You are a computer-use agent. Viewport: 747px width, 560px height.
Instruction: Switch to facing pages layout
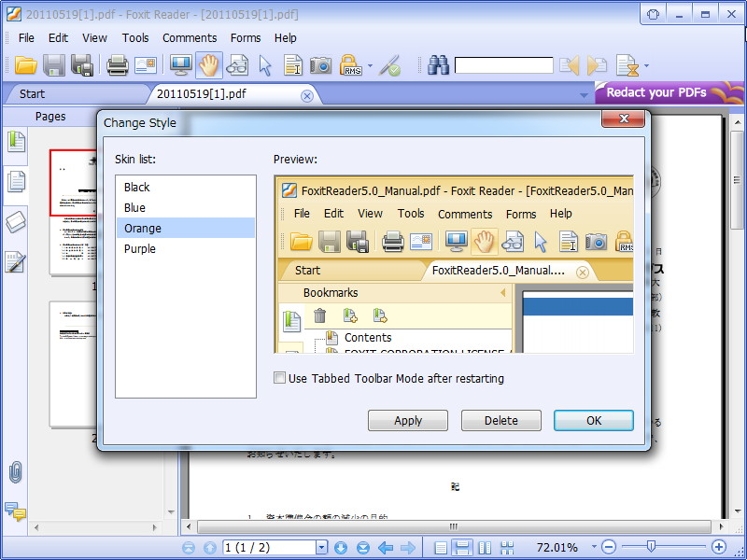click(485, 548)
